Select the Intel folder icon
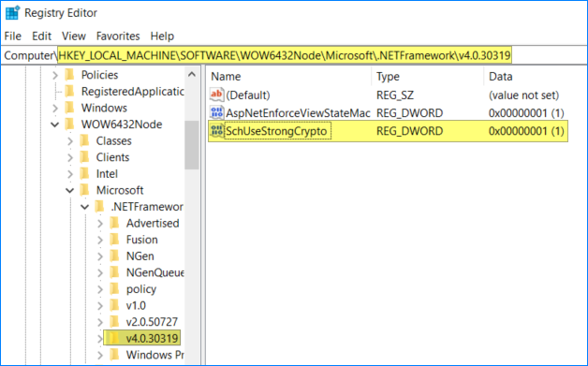Screen dimensions: 588x366 click(x=85, y=173)
